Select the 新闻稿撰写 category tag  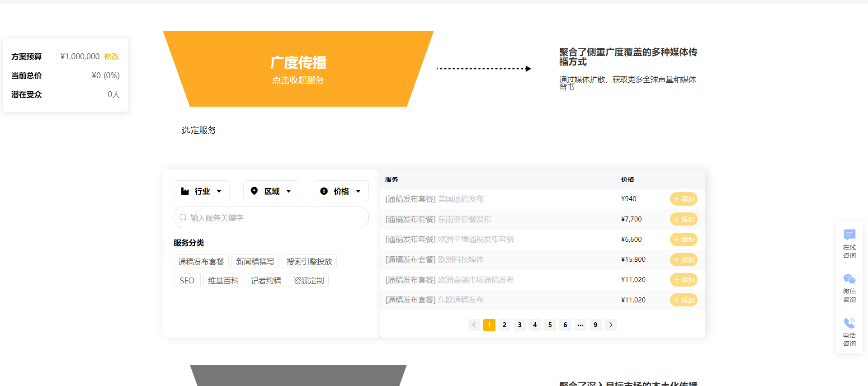(255, 262)
